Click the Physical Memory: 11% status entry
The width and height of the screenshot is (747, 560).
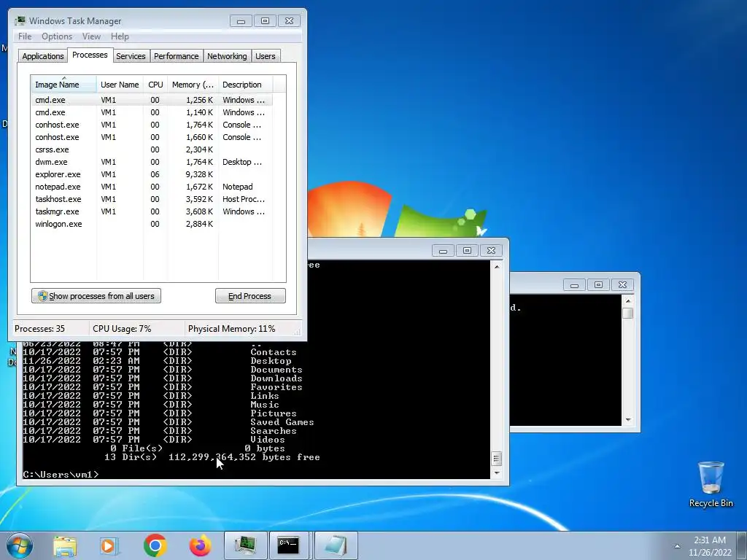point(232,329)
